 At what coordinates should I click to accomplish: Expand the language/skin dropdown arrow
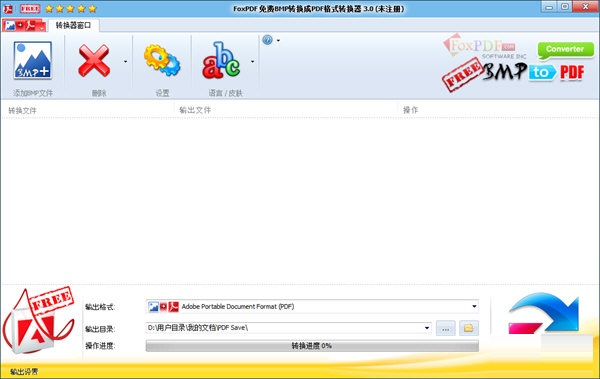coord(253,61)
